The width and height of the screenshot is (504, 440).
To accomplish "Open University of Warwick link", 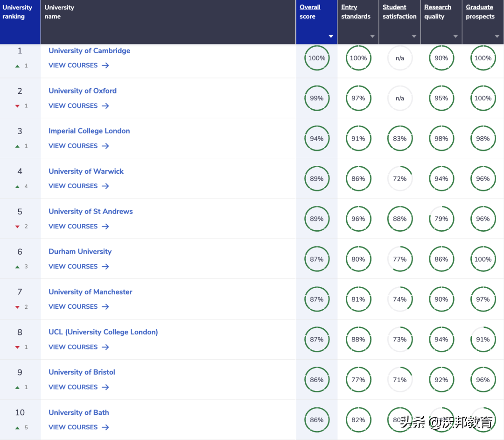I will (86, 171).
